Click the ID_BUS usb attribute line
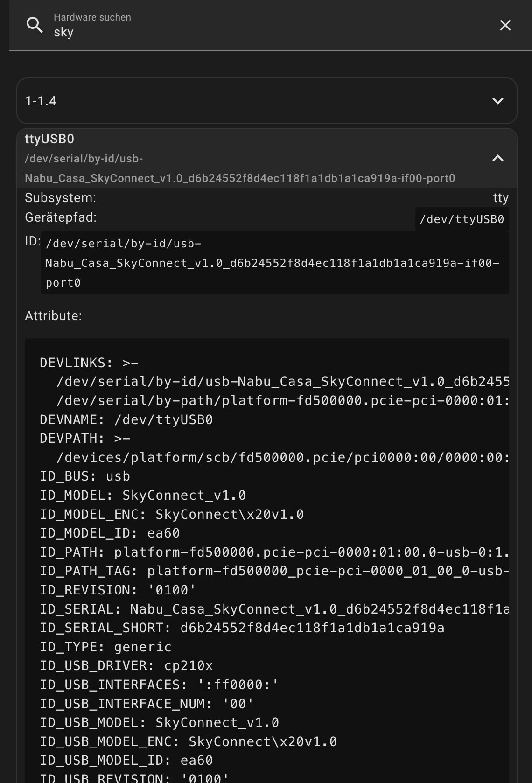532x783 pixels. pos(85,476)
